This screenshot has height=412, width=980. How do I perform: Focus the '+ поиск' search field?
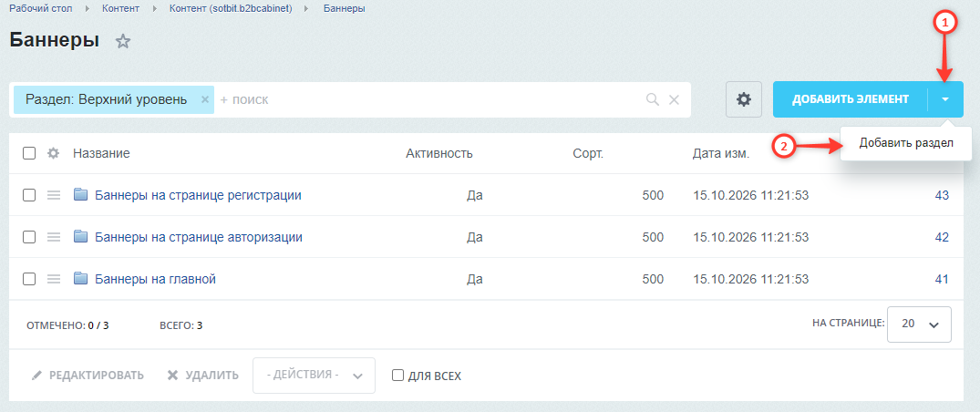[x=428, y=99]
